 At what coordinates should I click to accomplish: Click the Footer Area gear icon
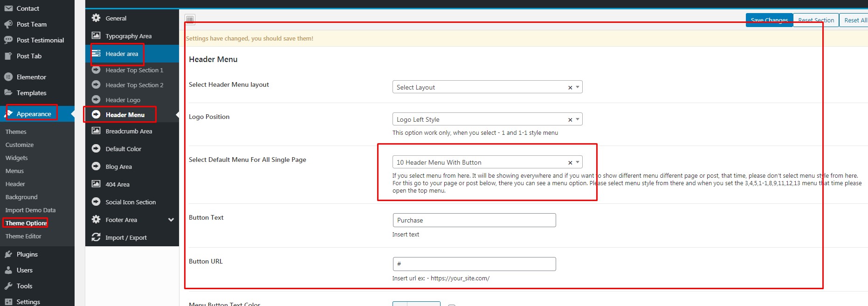[x=96, y=219]
